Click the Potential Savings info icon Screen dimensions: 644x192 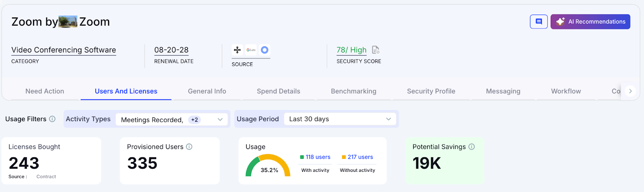(x=472, y=147)
